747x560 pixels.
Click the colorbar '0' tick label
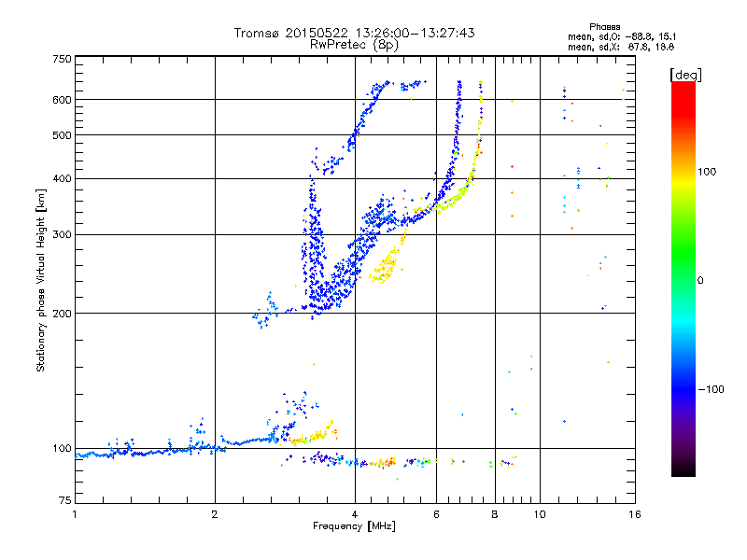coord(700,281)
